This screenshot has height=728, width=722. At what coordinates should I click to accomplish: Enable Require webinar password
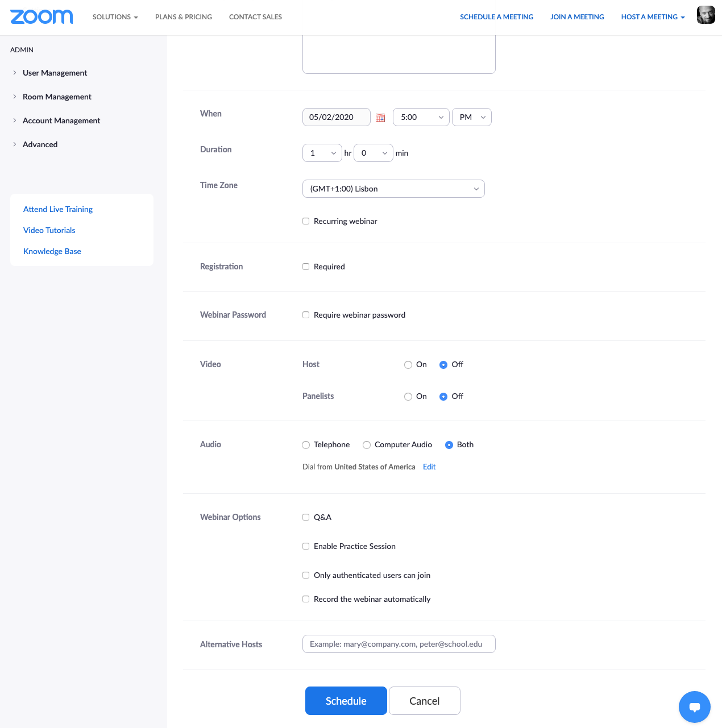click(306, 315)
